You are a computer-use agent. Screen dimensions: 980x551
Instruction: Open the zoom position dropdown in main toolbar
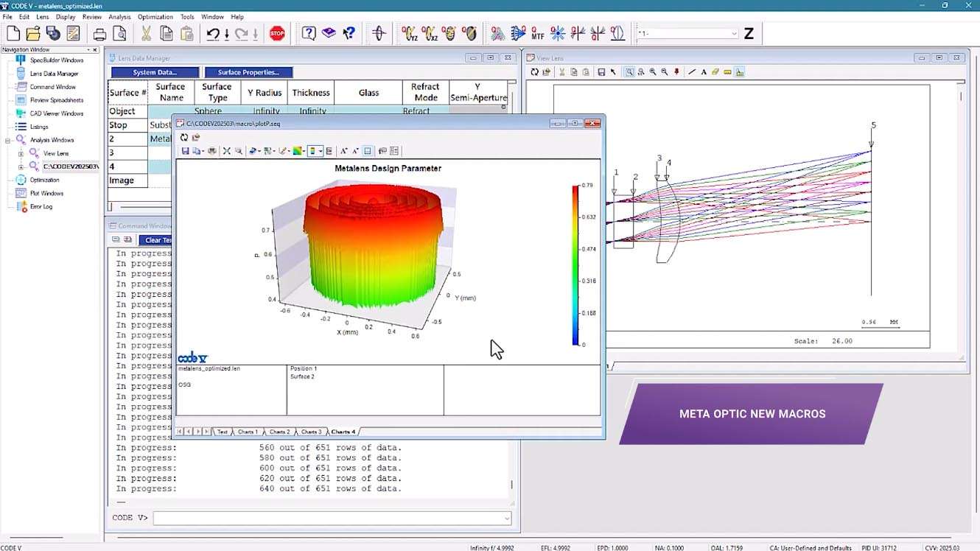click(x=734, y=34)
